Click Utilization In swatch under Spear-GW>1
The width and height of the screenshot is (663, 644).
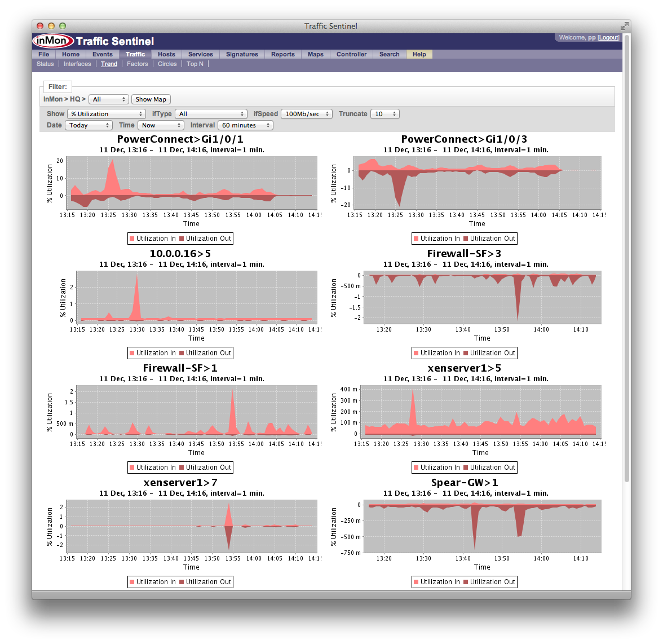tap(417, 582)
